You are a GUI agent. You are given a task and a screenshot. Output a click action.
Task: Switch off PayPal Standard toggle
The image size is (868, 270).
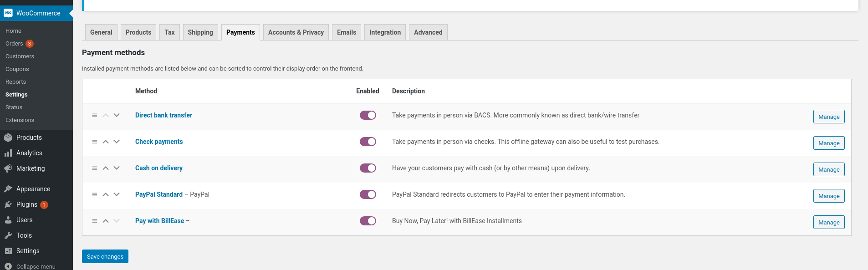point(368,194)
